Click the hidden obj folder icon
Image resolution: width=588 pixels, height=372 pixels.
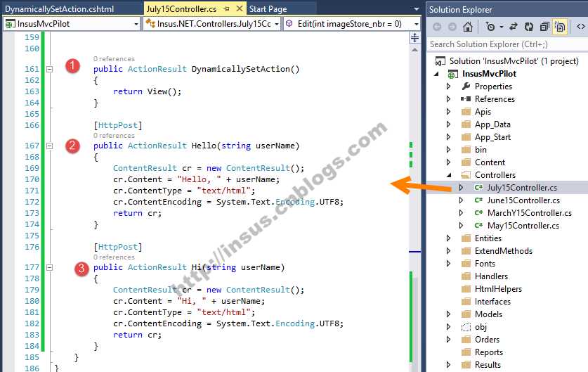[466, 327]
